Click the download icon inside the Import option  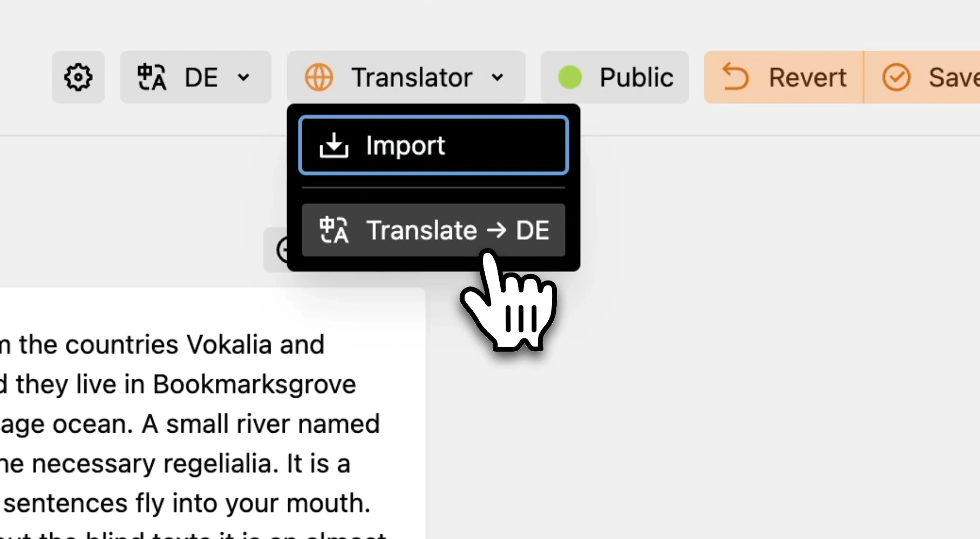tap(333, 146)
